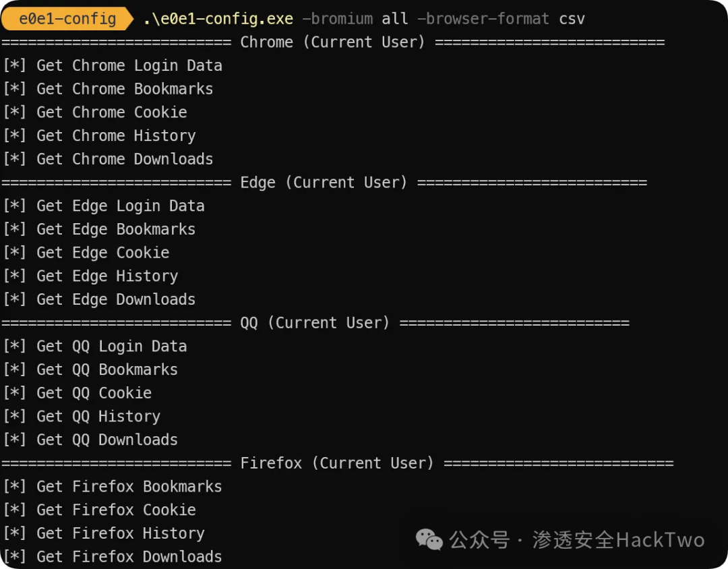
Task: Select the Get Edge Login Data line
Action: [104, 206]
